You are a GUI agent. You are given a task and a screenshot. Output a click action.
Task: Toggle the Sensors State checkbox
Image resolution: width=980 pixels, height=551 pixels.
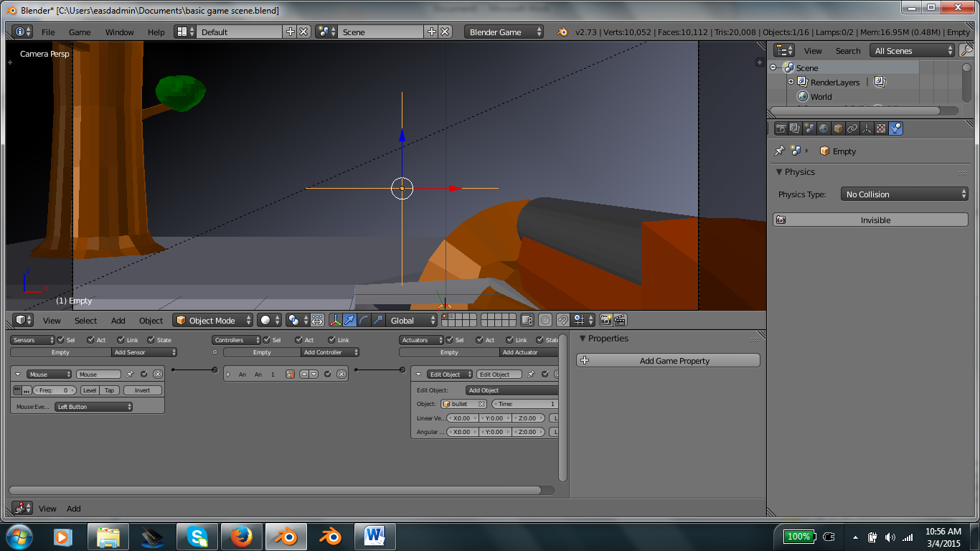(151, 340)
